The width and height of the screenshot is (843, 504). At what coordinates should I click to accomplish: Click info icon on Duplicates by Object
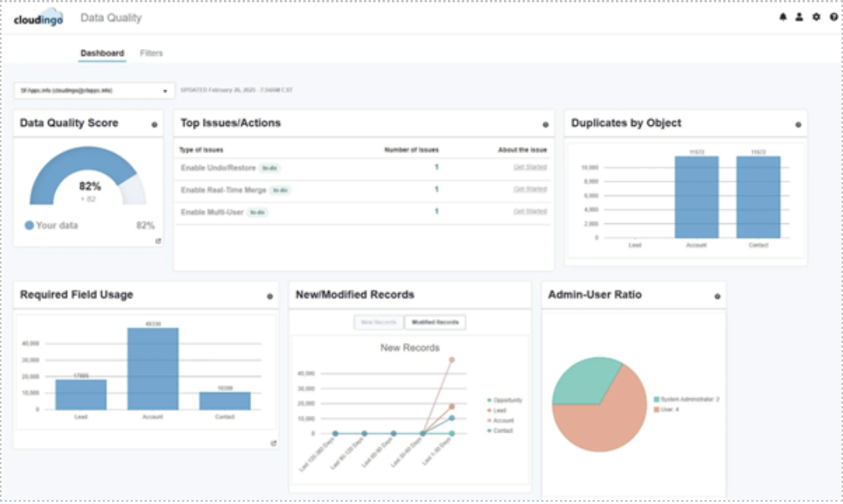pos(797,124)
